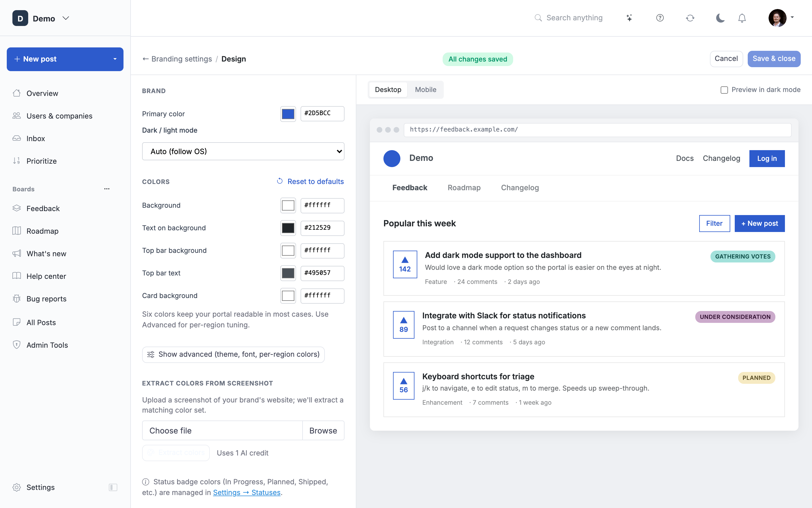Toggle dark mode moon icon
The image size is (812, 508).
(720, 18)
